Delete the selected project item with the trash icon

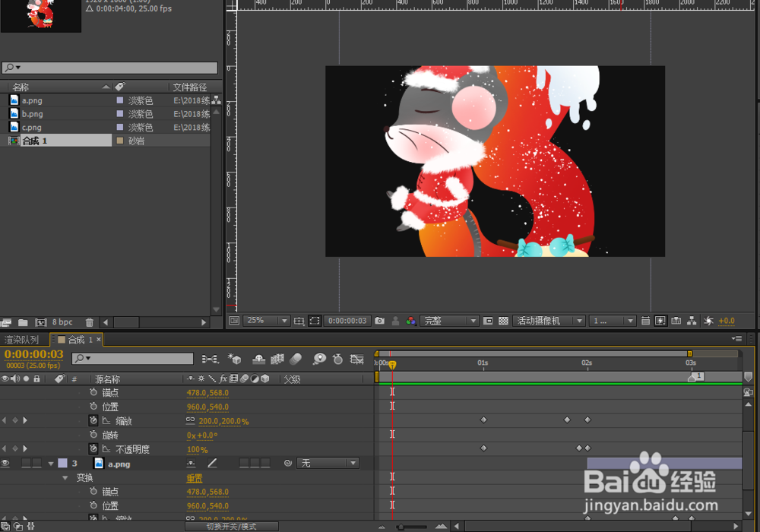click(x=89, y=322)
